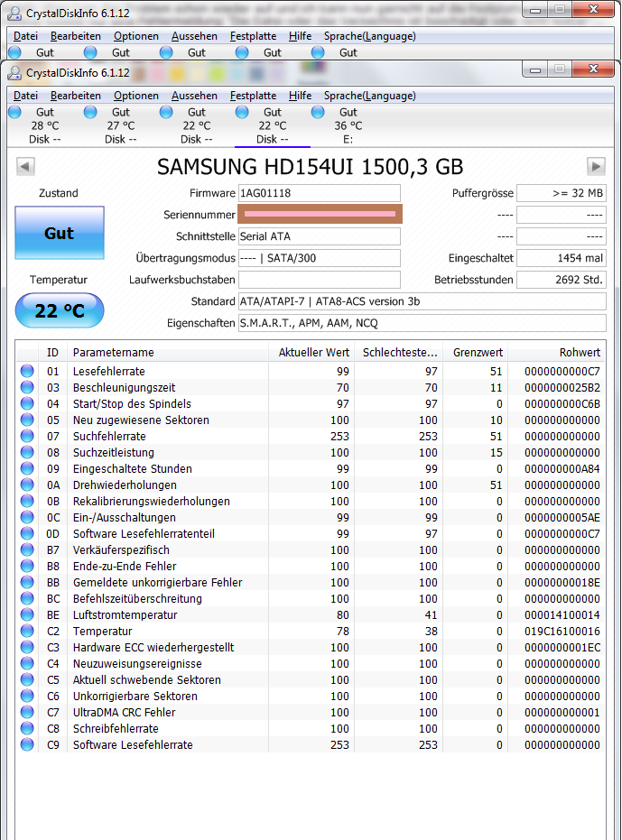Screen dimensions: 622x840
Task: Click the status orb for Drehwiederholungen row
Action: click(x=27, y=485)
